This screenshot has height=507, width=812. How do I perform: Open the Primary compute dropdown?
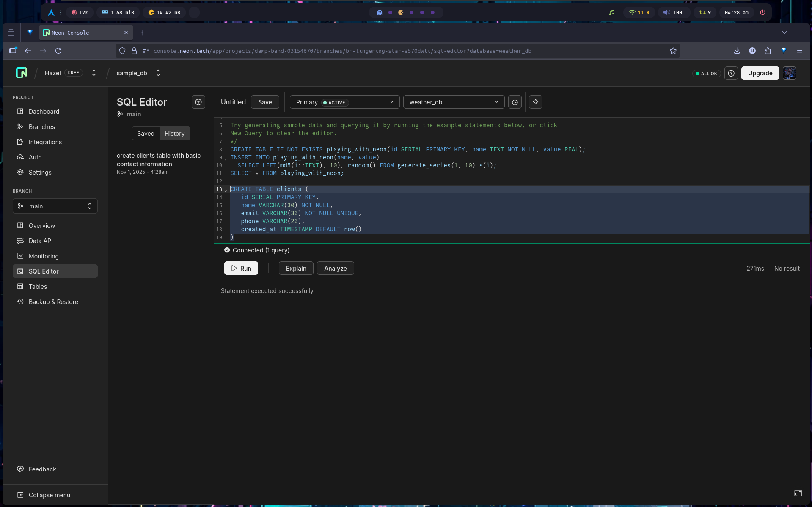344,102
